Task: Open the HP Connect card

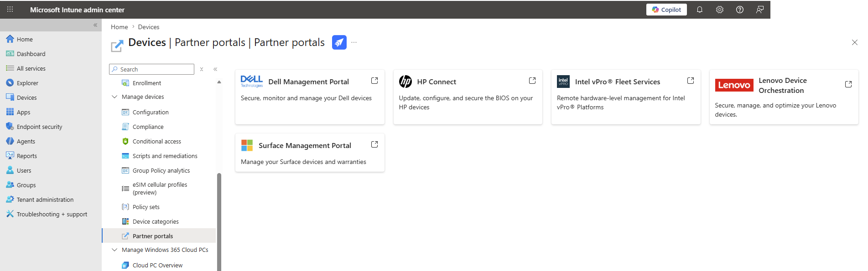Action: [468, 97]
